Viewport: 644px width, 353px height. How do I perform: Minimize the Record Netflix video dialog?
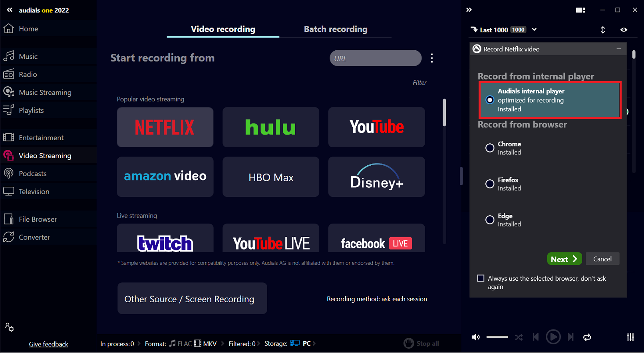[x=619, y=49]
